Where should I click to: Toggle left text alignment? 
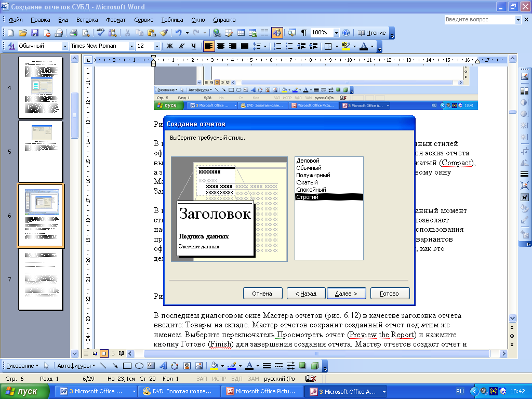tap(209, 46)
